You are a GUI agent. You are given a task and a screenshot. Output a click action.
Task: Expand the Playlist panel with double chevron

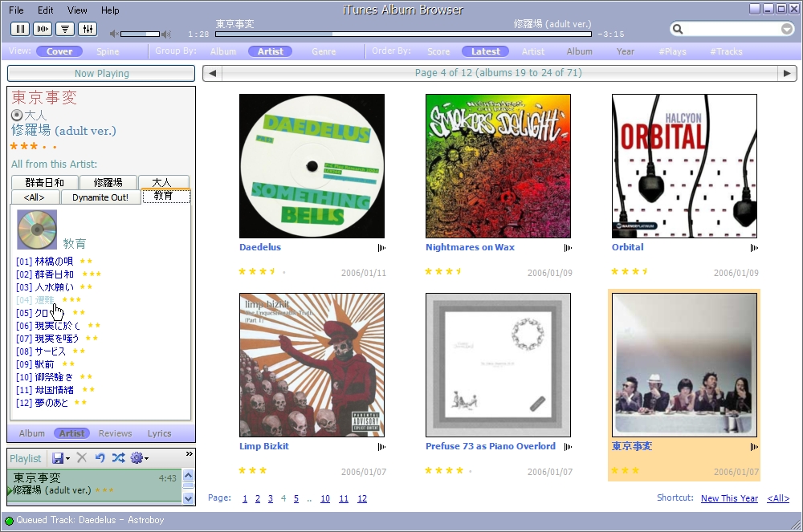[x=190, y=453]
